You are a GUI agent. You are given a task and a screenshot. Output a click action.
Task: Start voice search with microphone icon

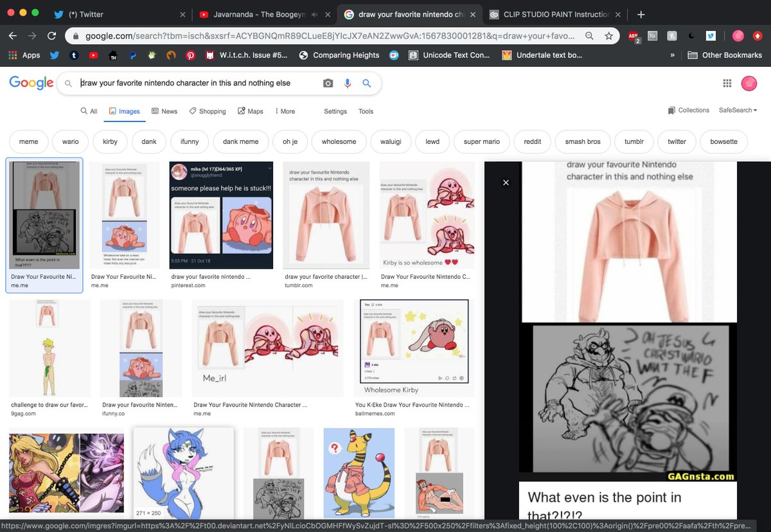pos(348,83)
